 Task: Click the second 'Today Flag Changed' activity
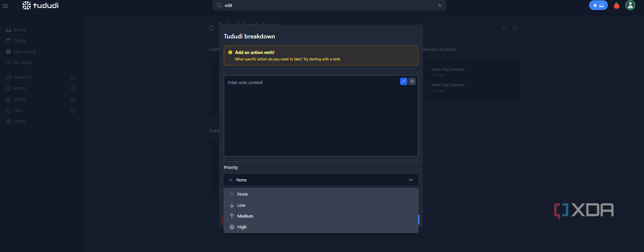[447, 85]
